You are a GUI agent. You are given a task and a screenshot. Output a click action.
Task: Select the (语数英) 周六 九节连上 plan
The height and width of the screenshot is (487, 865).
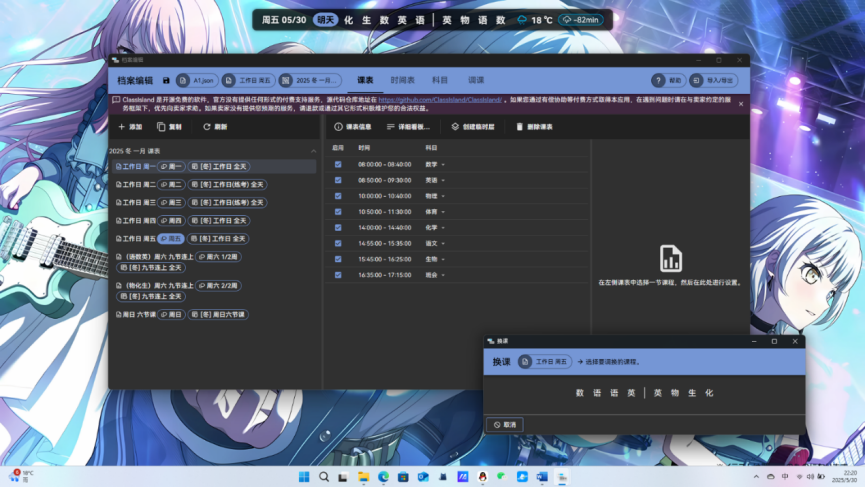(x=213, y=262)
